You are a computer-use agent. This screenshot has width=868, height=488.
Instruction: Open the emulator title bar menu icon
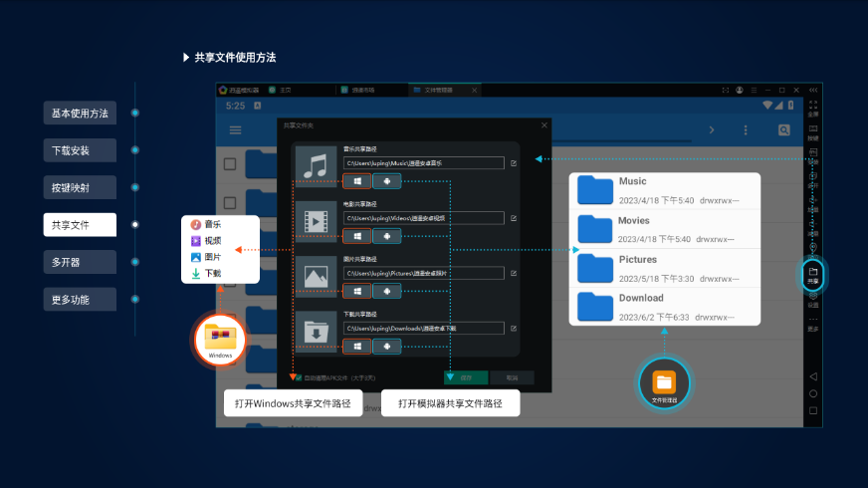[754, 90]
